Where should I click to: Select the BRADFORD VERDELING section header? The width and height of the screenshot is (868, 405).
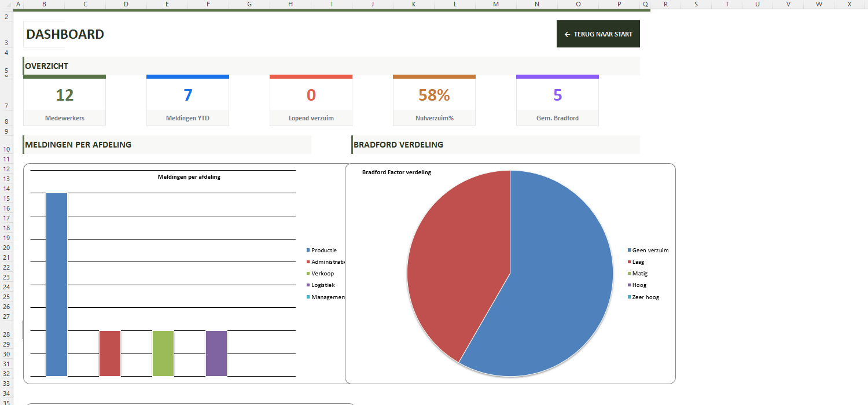point(495,145)
